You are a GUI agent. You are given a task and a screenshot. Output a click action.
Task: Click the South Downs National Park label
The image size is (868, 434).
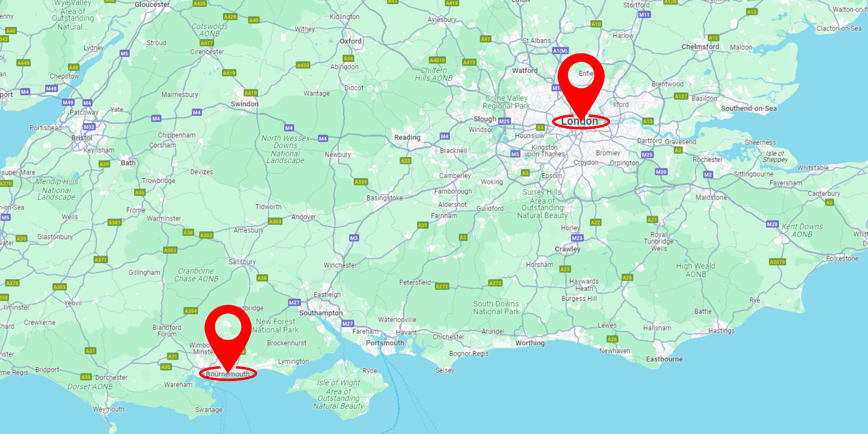496,308
